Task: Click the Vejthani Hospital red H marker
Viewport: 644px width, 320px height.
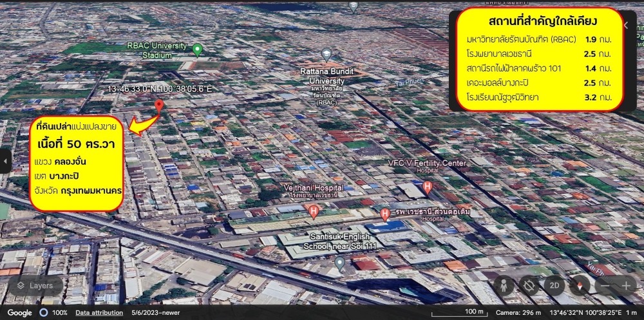Action: (x=314, y=211)
